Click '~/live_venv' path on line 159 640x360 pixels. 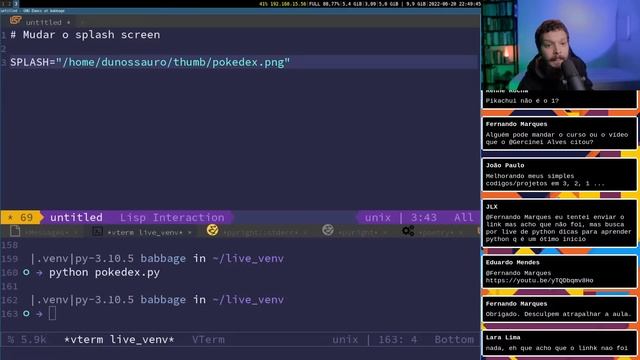(248, 258)
